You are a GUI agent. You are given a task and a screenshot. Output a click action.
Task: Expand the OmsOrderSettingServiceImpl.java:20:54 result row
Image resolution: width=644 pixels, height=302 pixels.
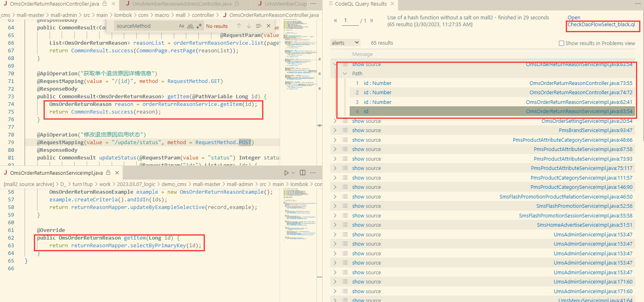tap(335, 121)
